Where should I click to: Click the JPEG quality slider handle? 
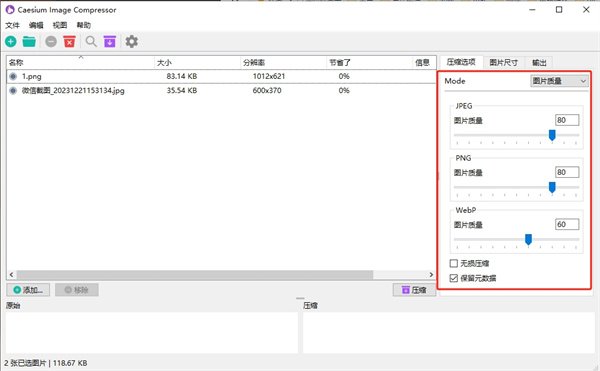pyautogui.click(x=552, y=135)
